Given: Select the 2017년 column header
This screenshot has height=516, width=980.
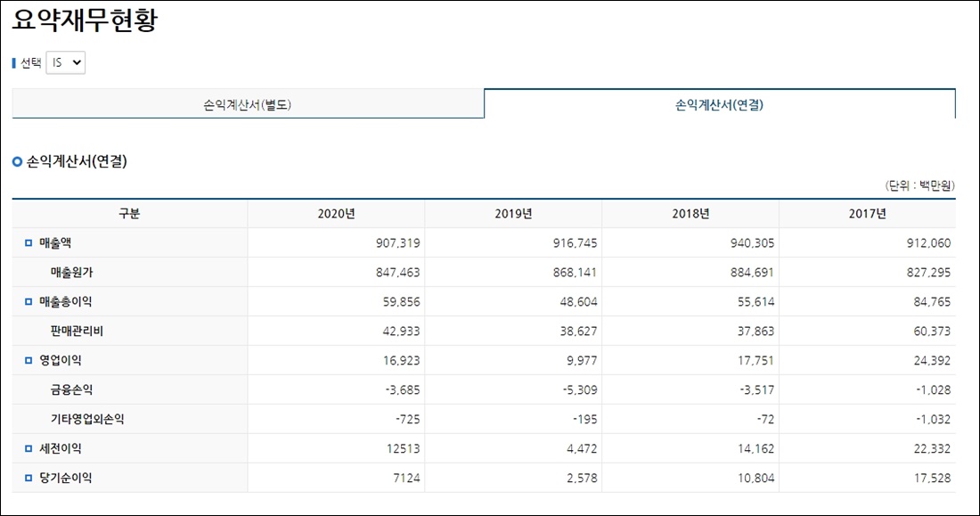Looking at the screenshot, I should point(868,214).
